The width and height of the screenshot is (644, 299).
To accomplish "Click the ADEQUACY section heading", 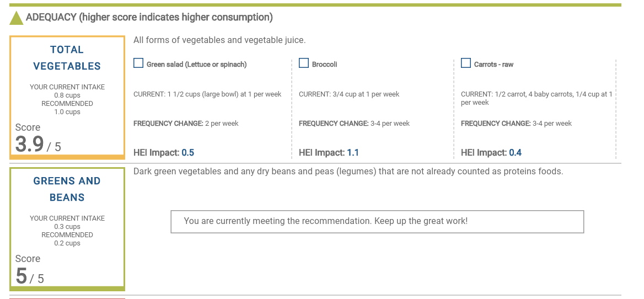I will (149, 17).
